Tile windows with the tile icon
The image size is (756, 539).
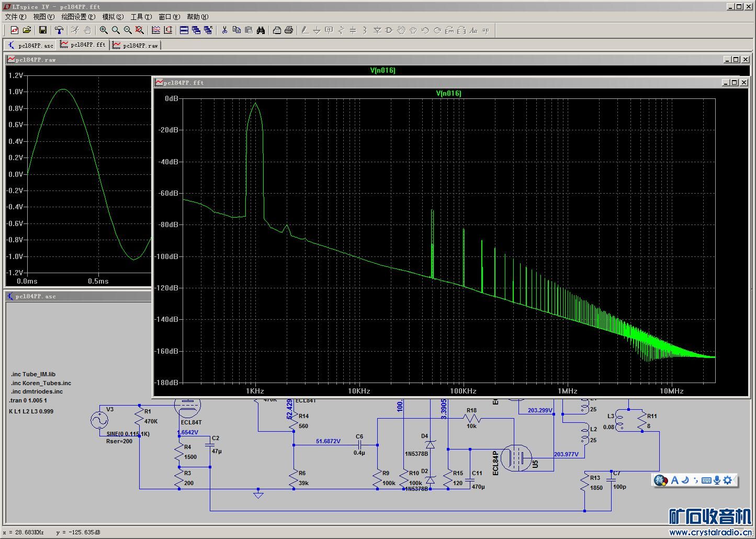[184, 30]
